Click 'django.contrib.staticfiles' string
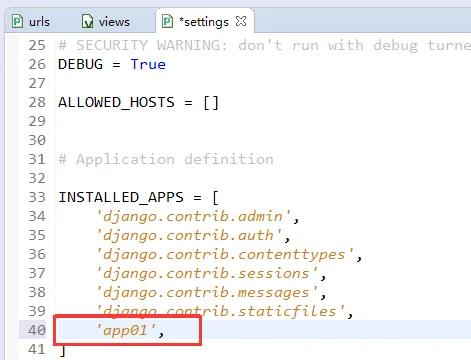Viewport: 471px width, 360px height. (x=220, y=311)
